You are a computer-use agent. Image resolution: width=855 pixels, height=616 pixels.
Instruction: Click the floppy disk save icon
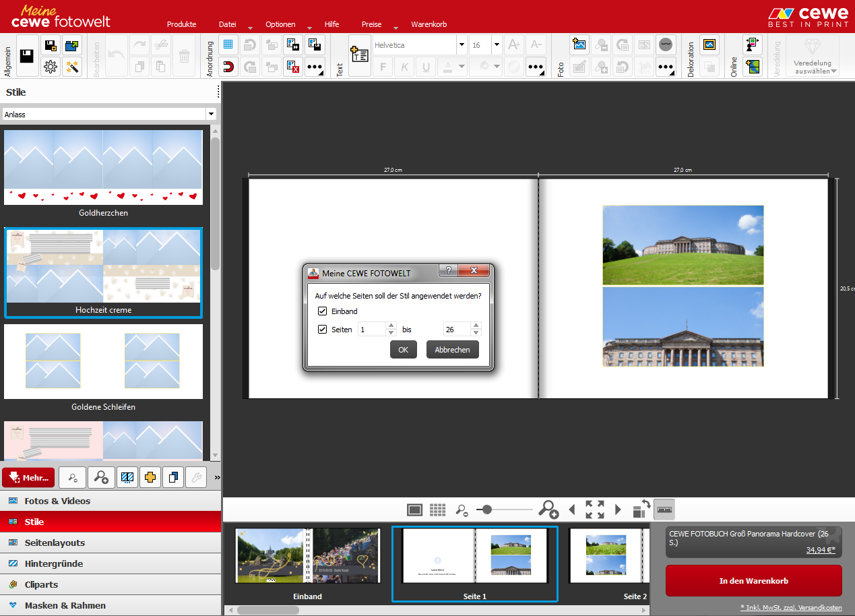click(27, 56)
